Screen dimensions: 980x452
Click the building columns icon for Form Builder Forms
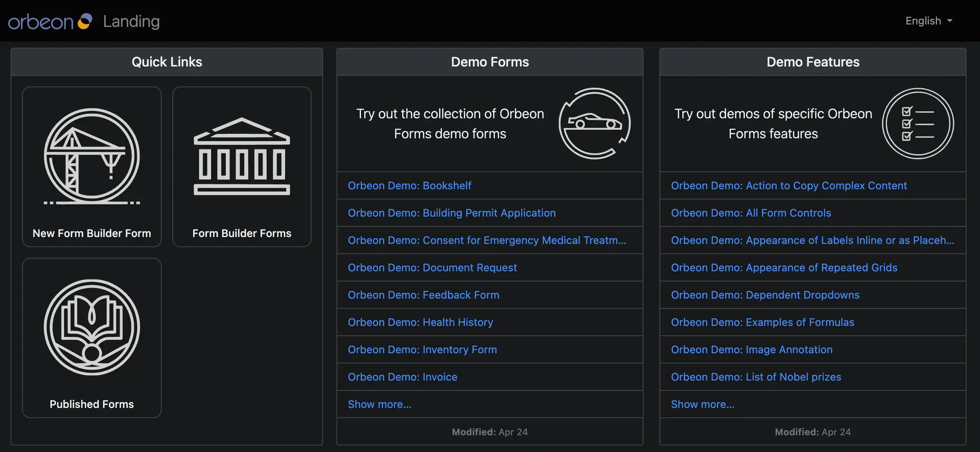tap(242, 156)
